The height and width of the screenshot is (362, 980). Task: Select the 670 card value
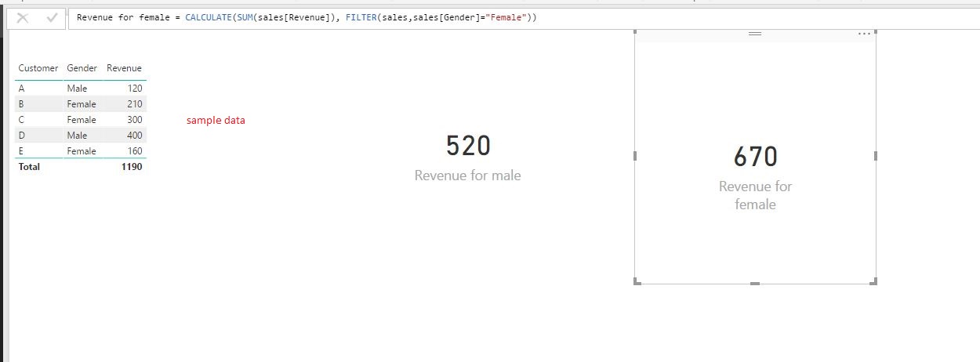coord(756,157)
